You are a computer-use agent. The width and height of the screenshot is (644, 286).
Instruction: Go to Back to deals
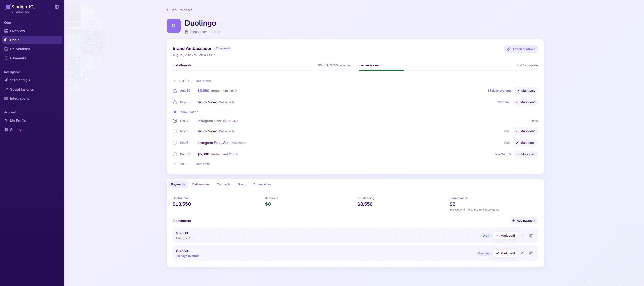179,10
